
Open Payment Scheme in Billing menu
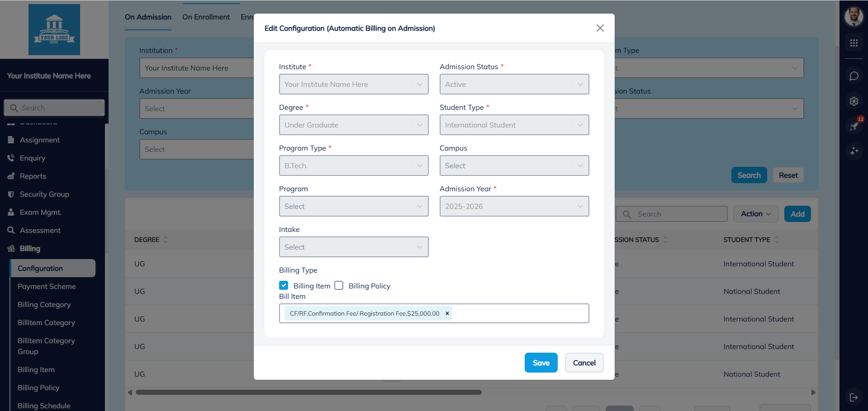[x=47, y=286]
